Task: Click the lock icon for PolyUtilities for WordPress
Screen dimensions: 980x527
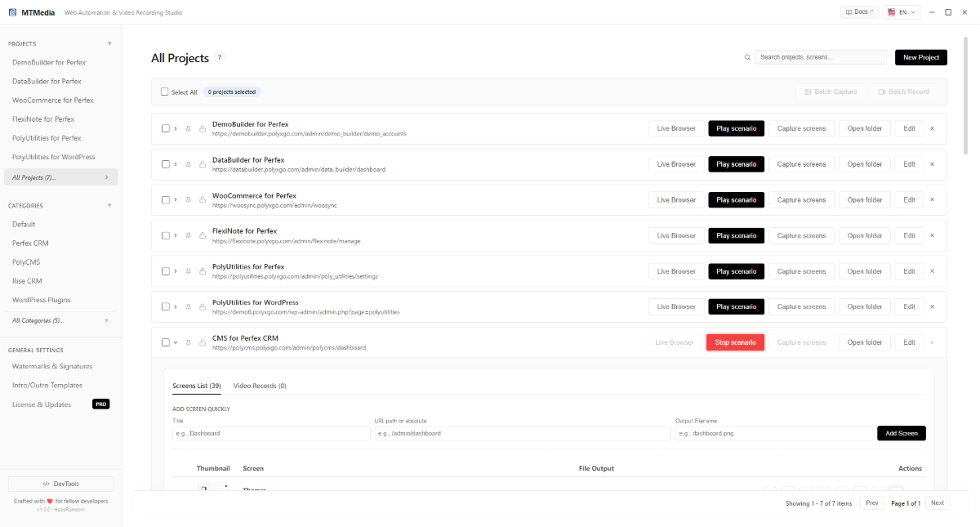Action: coord(202,307)
